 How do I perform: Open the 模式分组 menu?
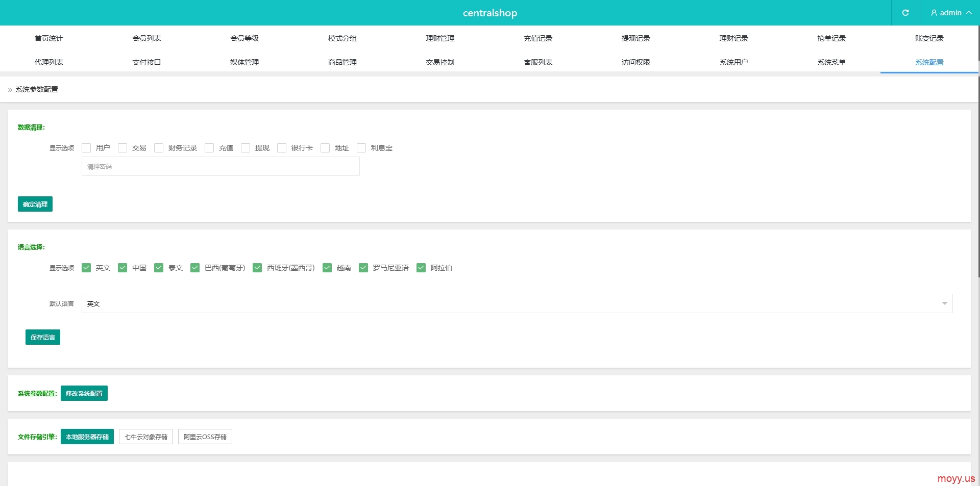coord(342,38)
